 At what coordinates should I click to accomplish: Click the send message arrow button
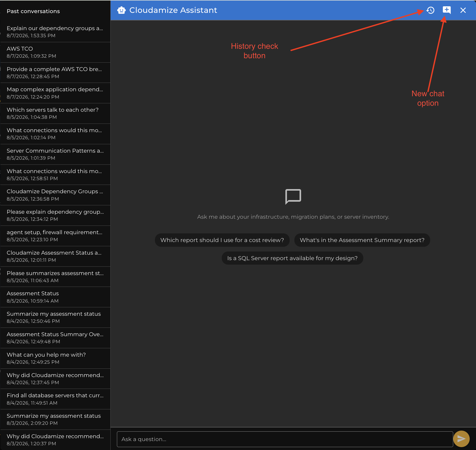461,439
